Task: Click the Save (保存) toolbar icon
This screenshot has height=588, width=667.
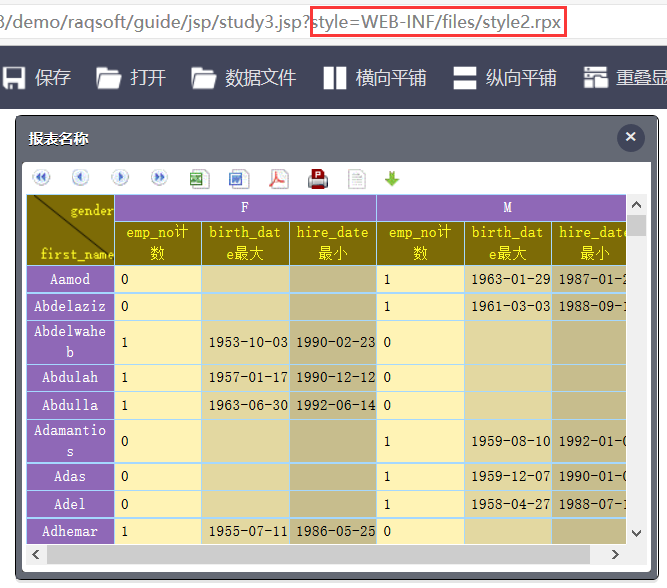Action: click(36, 77)
